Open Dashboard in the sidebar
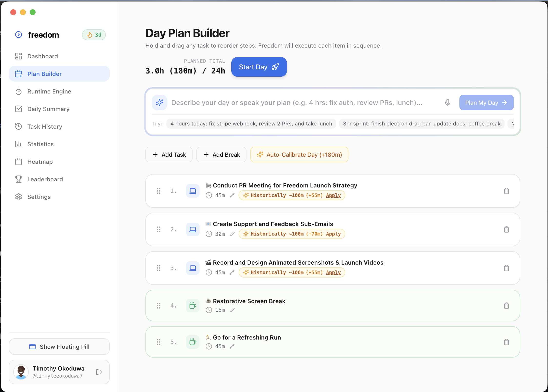 coord(59,56)
